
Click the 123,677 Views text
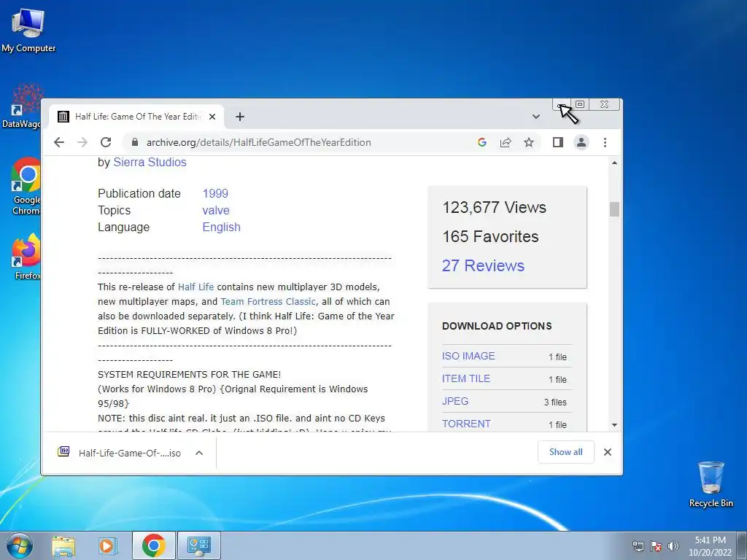[494, 208]
